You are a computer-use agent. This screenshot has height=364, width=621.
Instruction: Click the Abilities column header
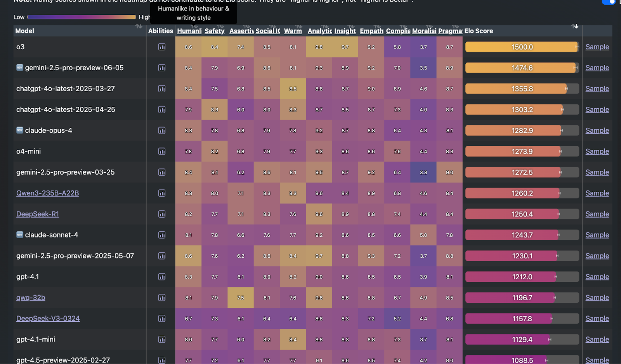pyautogui.click(x=161, y=31)
